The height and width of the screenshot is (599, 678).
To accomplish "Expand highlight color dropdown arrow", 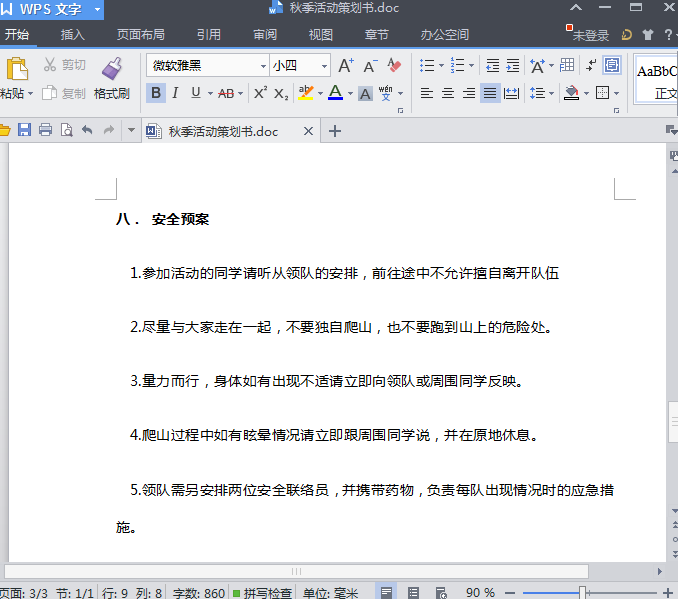I will coord(320,93).
